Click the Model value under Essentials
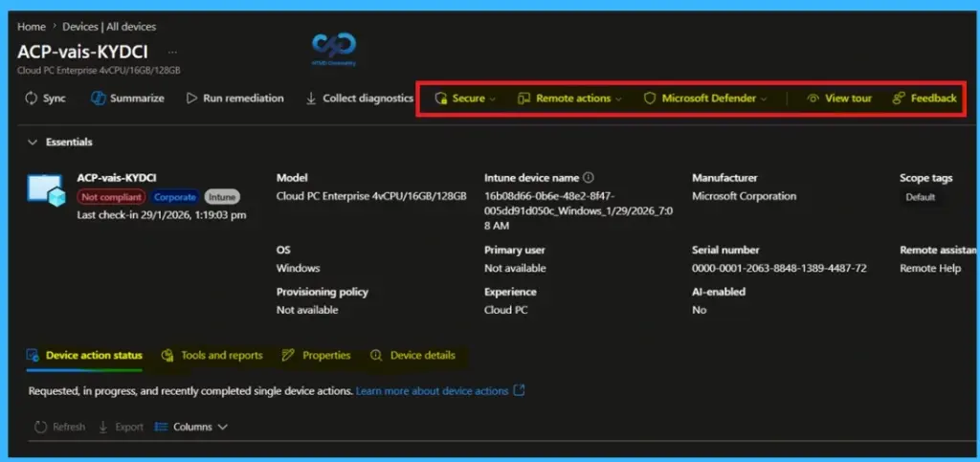Screen dimensions: 980x462 [371, 196]
